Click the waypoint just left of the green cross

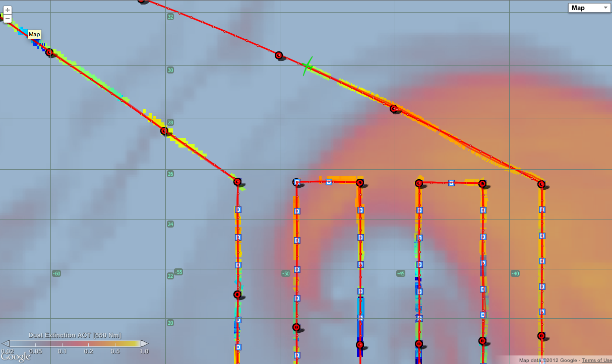(279, 55)
